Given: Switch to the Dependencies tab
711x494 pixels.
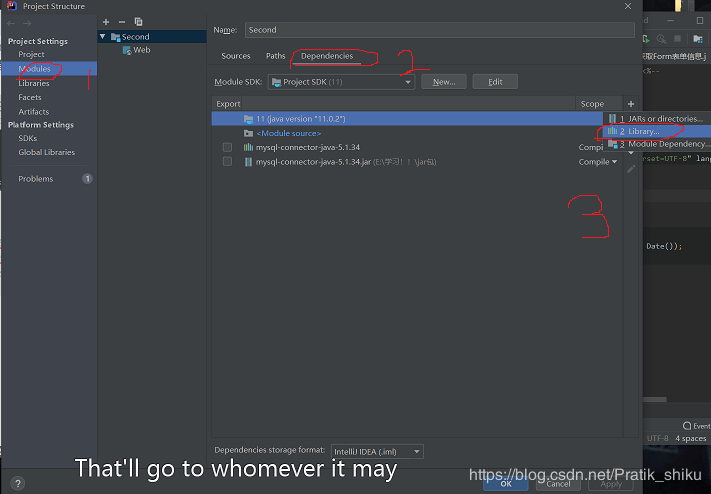Looking at the screenshot, I should coord(327,56).
